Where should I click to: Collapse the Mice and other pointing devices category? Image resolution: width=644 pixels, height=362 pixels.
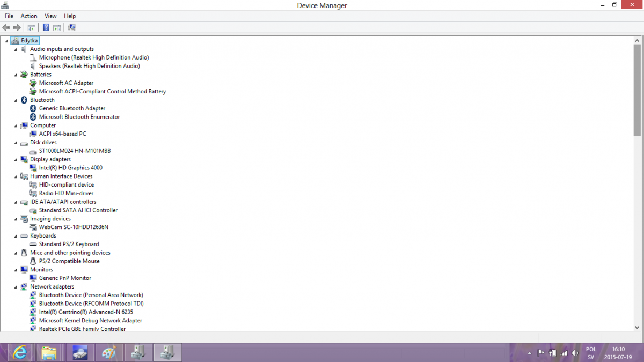pyautogui.click(x=16, y=253)
